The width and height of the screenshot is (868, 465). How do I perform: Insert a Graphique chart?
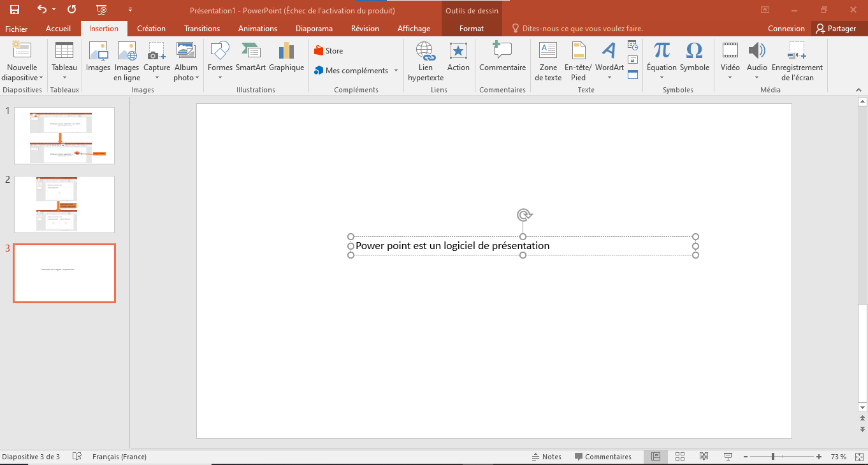coord(286,51)
